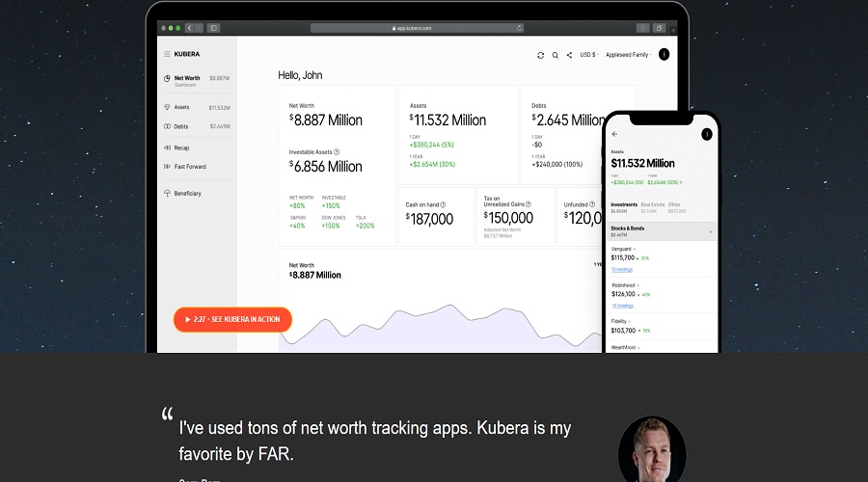Click the +$2.654M (30%) one-year change
The width and height of the screenshot is (868, 482).
point(432,164)
